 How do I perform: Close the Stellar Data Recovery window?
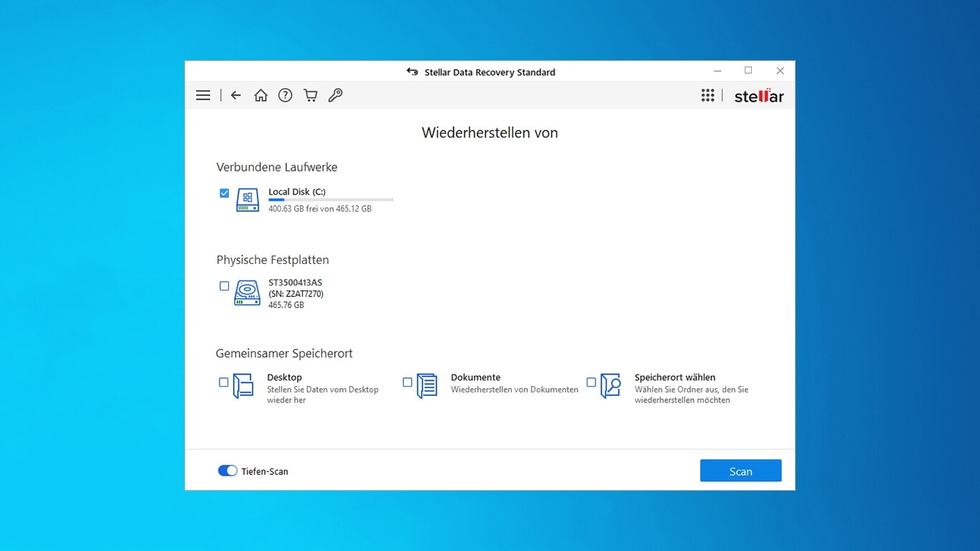[780, 71]
